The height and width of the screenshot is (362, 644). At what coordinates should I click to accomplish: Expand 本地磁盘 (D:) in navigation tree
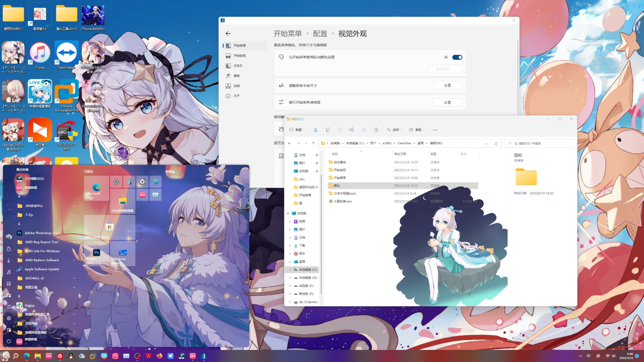click(x=290, y=278)
